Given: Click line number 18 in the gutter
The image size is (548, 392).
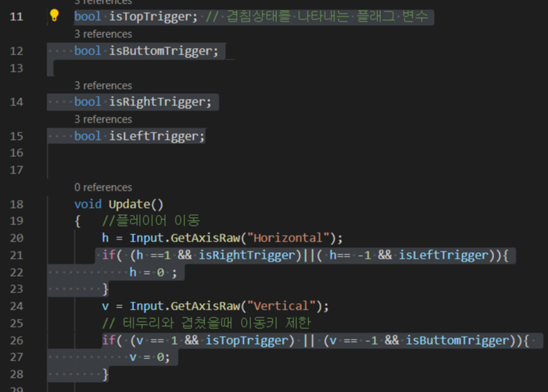Looking at the screenshot, I should (16, 204).
